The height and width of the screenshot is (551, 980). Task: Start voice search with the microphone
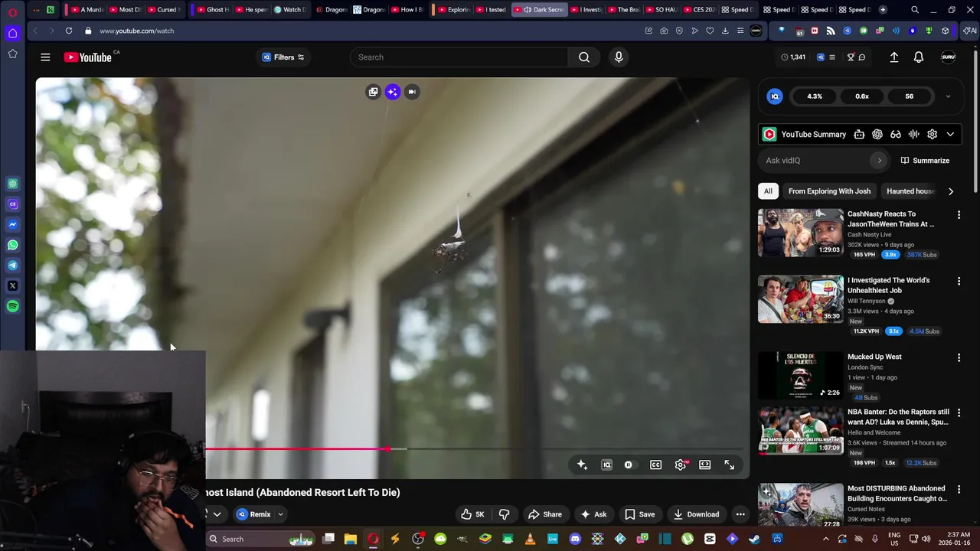pos(619,57)
